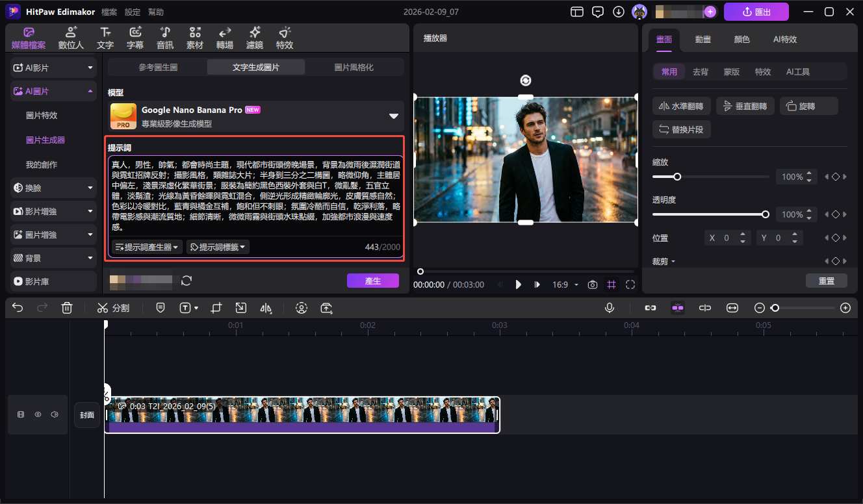The width and height of the screenshot is (863, 504).
Task: Open the Google Nano Banana Pro model dropdown
Action: [x=393, y=116]
